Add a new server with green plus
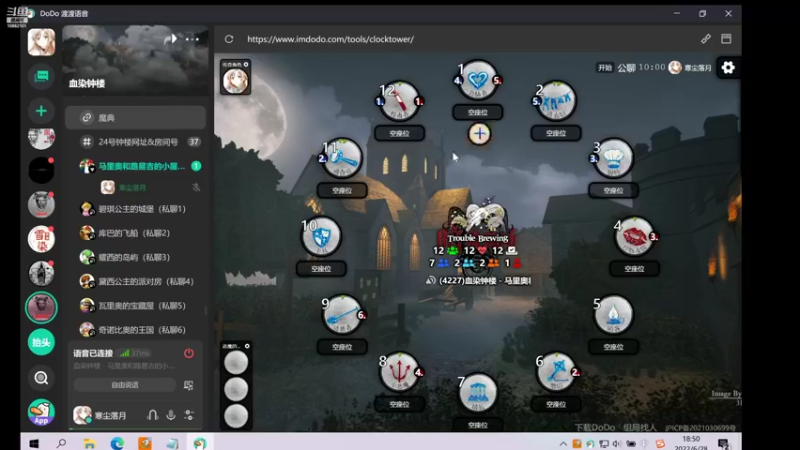 point(41,111)
